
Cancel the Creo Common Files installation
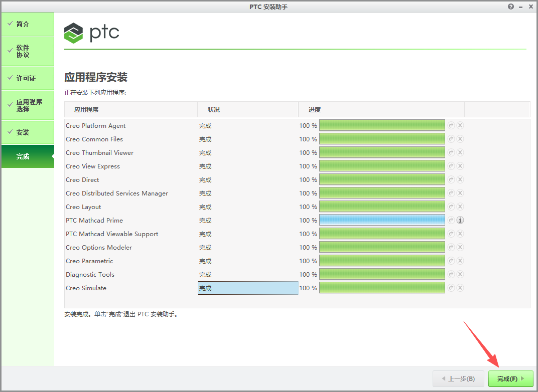click(461, 139)
